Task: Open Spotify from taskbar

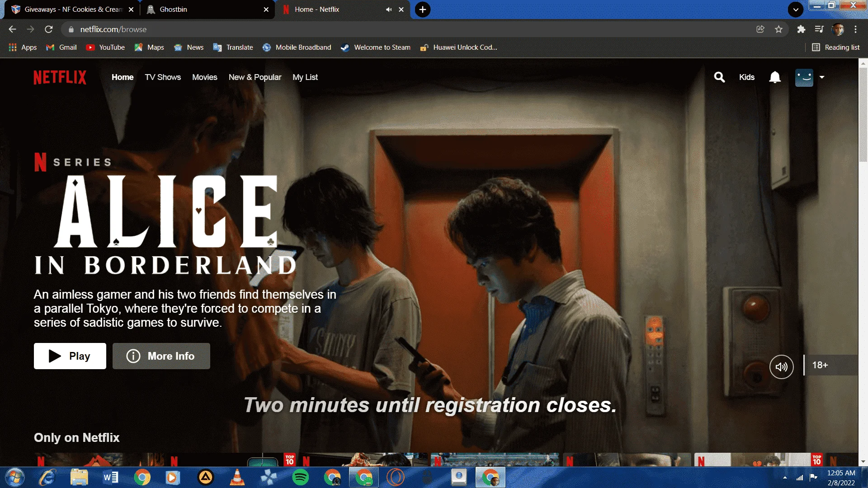Action: click(x=300, y=477)
